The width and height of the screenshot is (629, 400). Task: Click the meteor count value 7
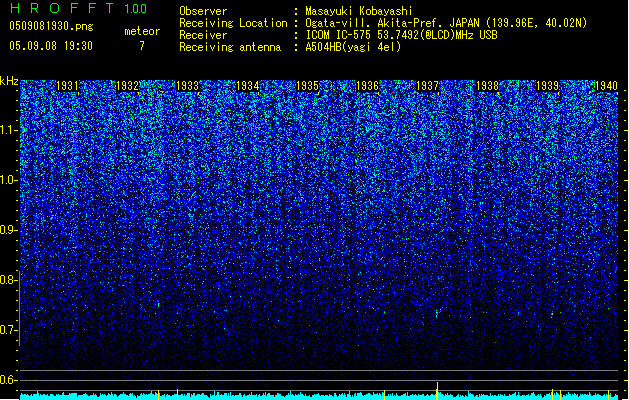(x=142, y=46)
